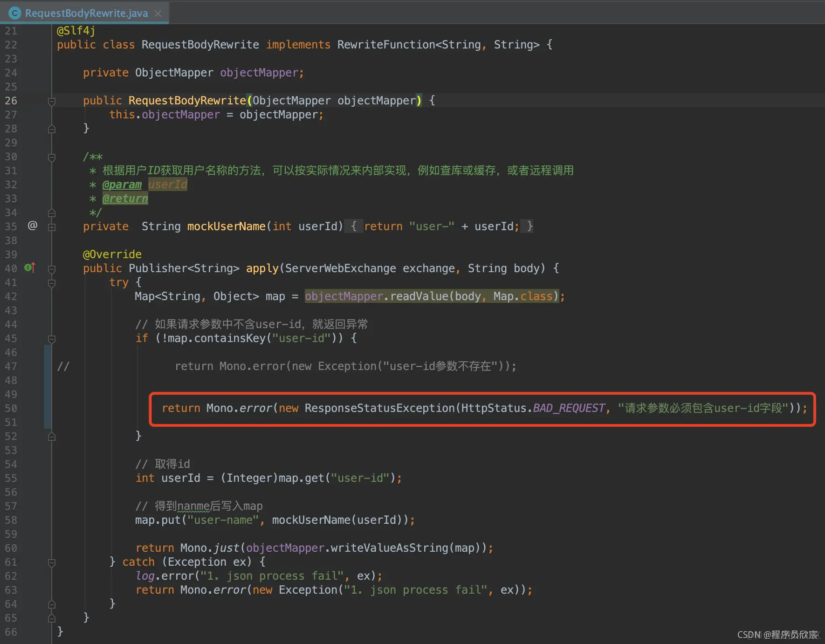This screenshot has width=825, height=644.
Task: Collapse the apply method fold on line 40
Action: (52, 269)
